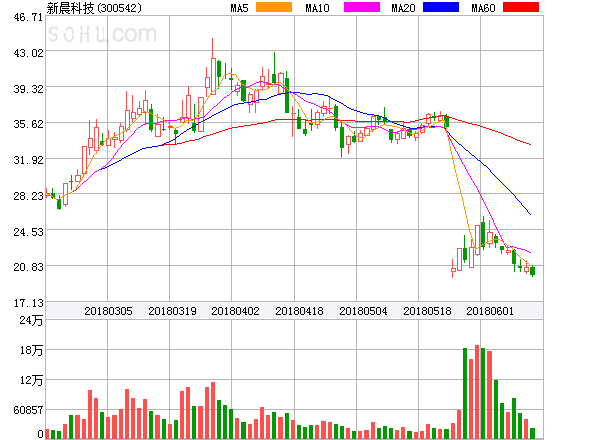The height and width of the screenshot is (440, 600).
Task: Click the 24.53 price axis label
Action: coord(29,232)
